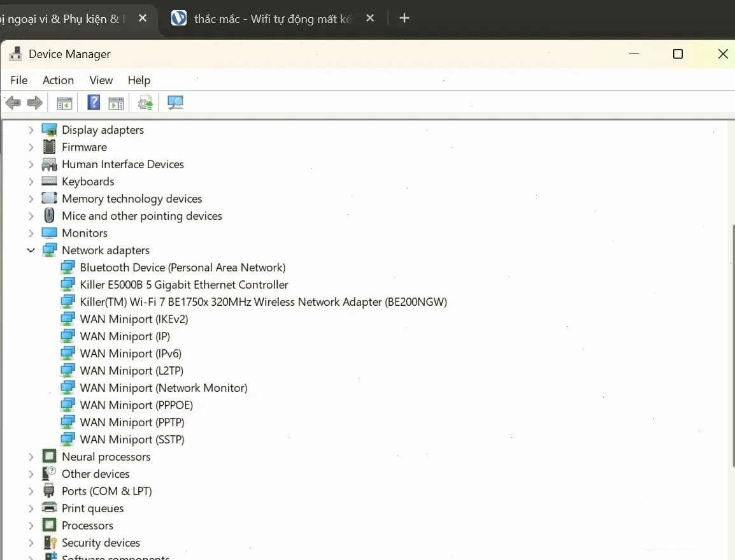The height and width of the screenshot is (560, 735).
Task: Open the File menu
Action: (x=19, y=80)
